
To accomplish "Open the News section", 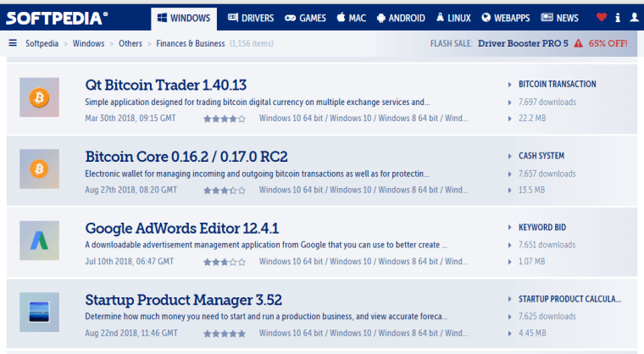I will tap(560, 18).
